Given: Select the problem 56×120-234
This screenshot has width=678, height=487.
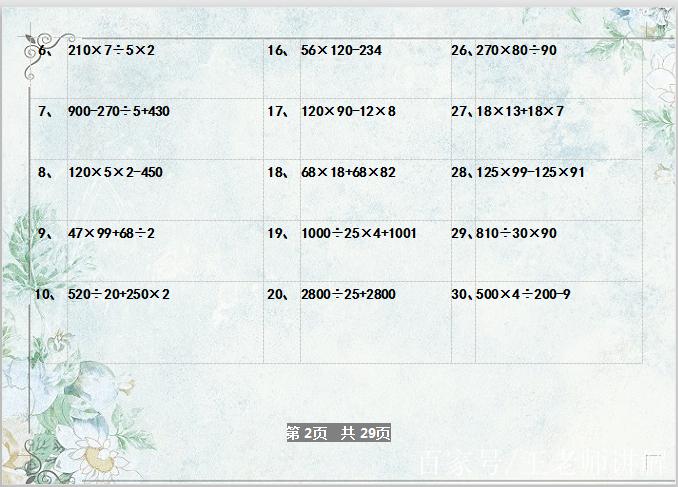Looking at the screenshot, I should 341,50.
